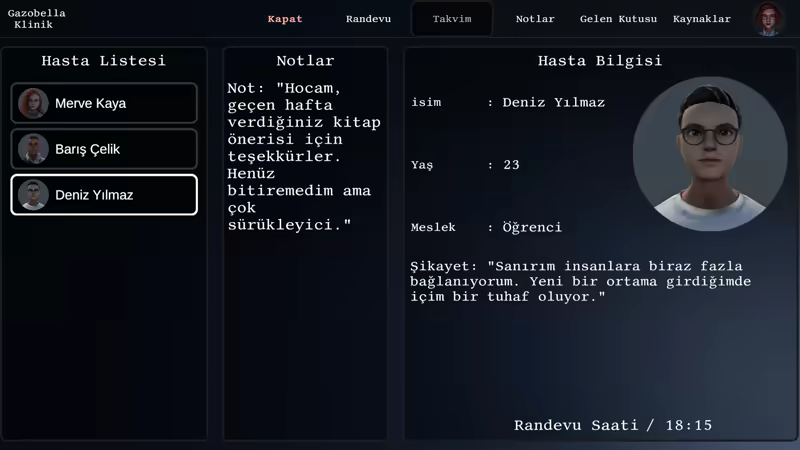
Task: Click Barış Çelik's avatar icon
Action: 33,149
